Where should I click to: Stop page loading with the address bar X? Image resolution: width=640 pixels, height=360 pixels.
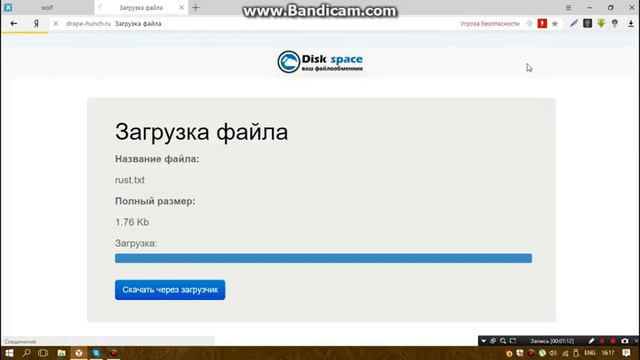pyautogui.click(x=56, y=24)
